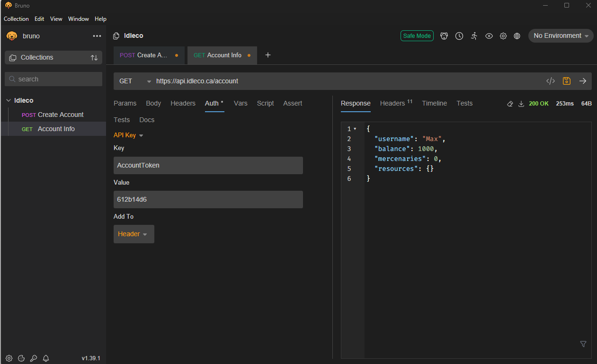597x364 pixels.
Task: Open the collection runner icon
Action: [474, 36]
